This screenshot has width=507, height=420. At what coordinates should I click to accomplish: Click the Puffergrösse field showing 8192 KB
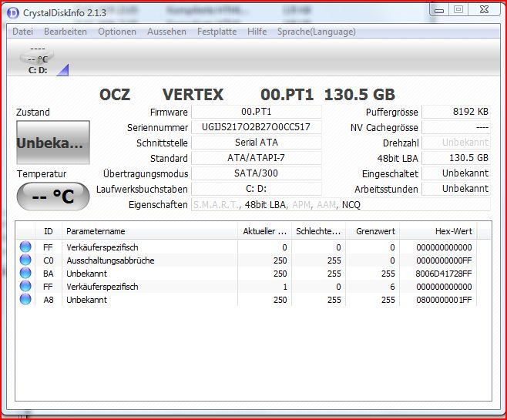(x=456, y=112)
